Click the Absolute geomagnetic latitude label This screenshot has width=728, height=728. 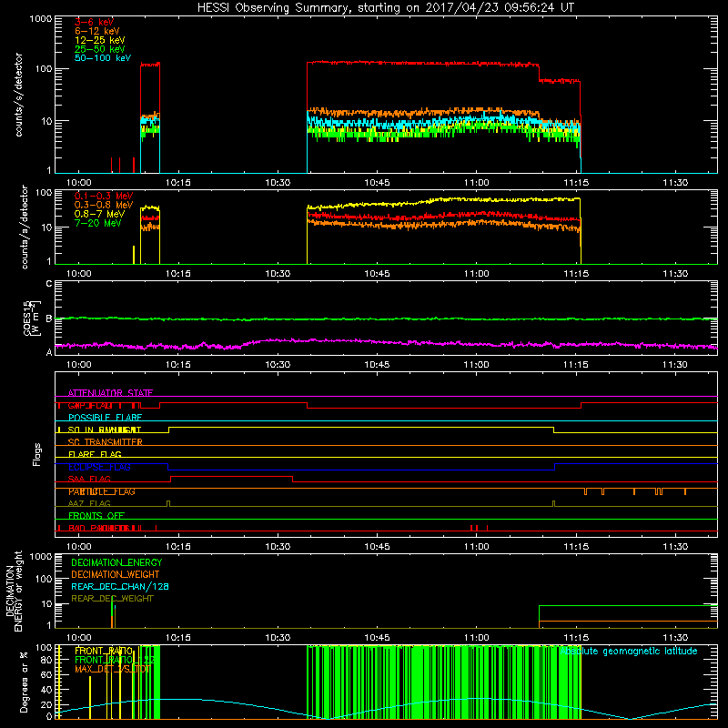pos(629,652)
